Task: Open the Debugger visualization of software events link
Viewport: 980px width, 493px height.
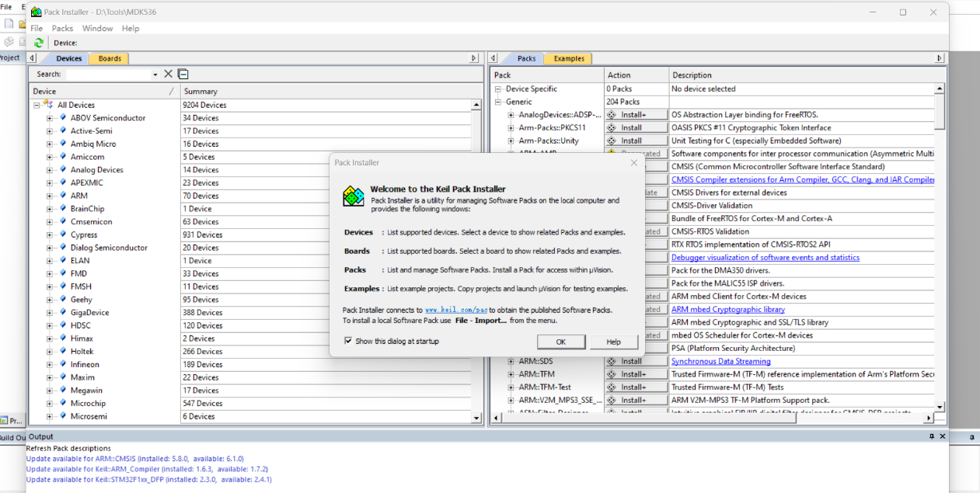Action: (x=766, y=257)
